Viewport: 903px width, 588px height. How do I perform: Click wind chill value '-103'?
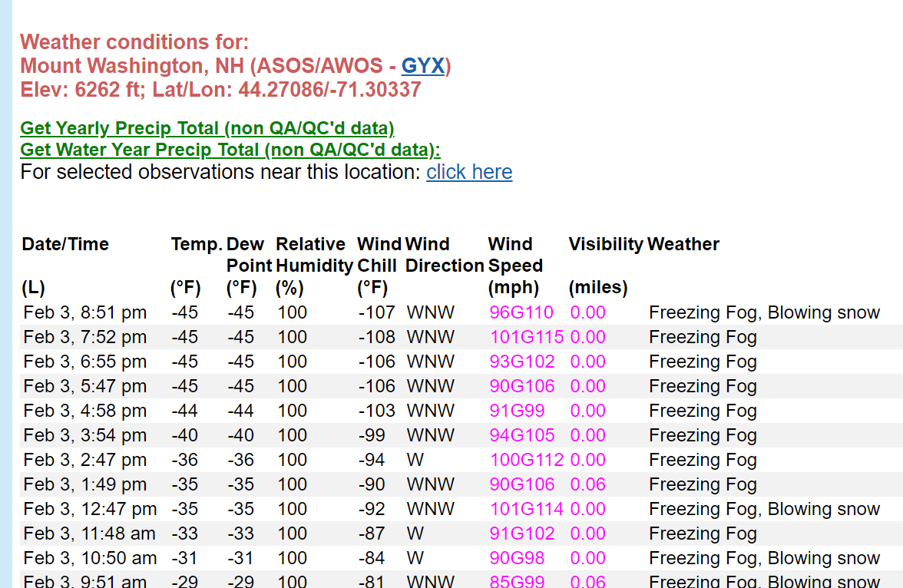pyautogui.click(x=376, y=411)
